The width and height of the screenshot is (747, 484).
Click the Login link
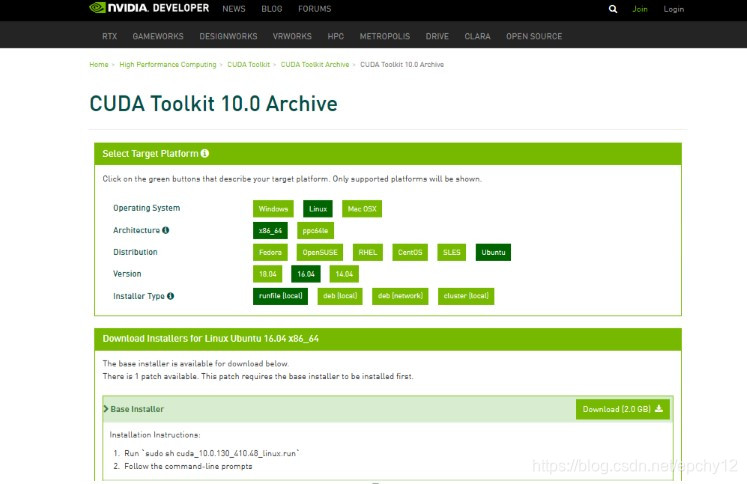tap(674, 9)
